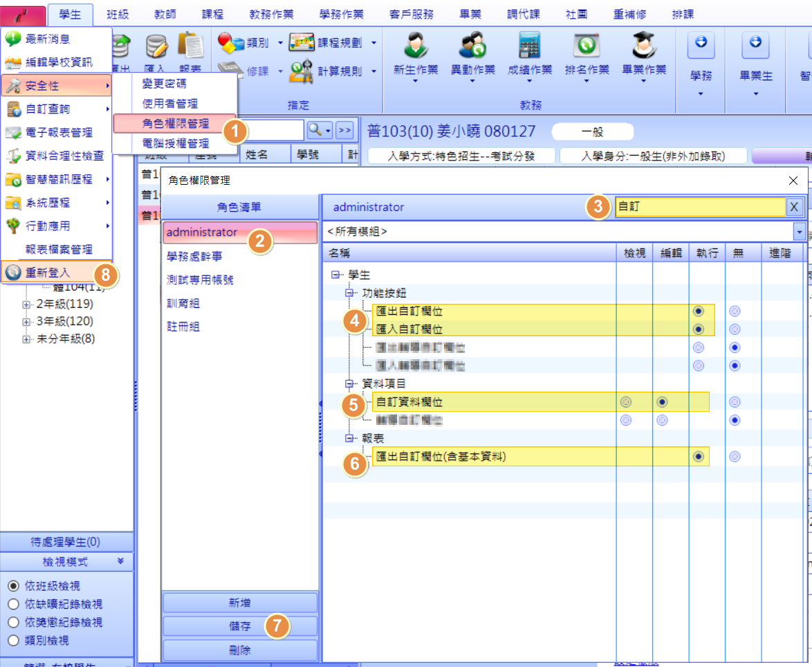The height and width of the screenshot is (667, 812).
Task: Choose 電腦授權管理 in the submenu
Action: tap(176, 143)
